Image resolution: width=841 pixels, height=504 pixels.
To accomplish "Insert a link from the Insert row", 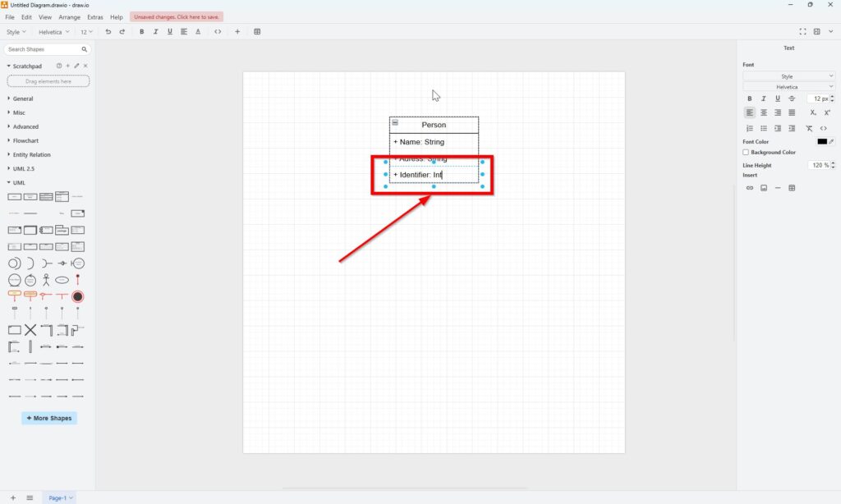I will pyautogui.click(x=749, y=188).
